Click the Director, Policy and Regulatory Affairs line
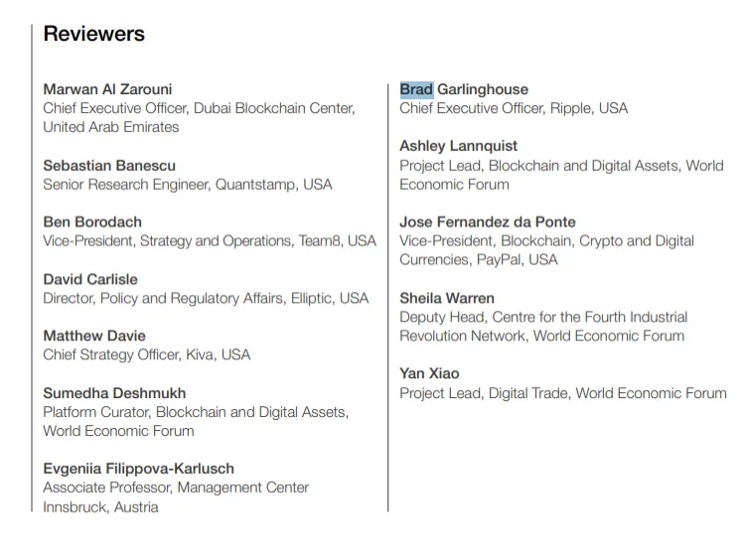Image resolution: width=745 pixels, height=560 pixels. 206,298
